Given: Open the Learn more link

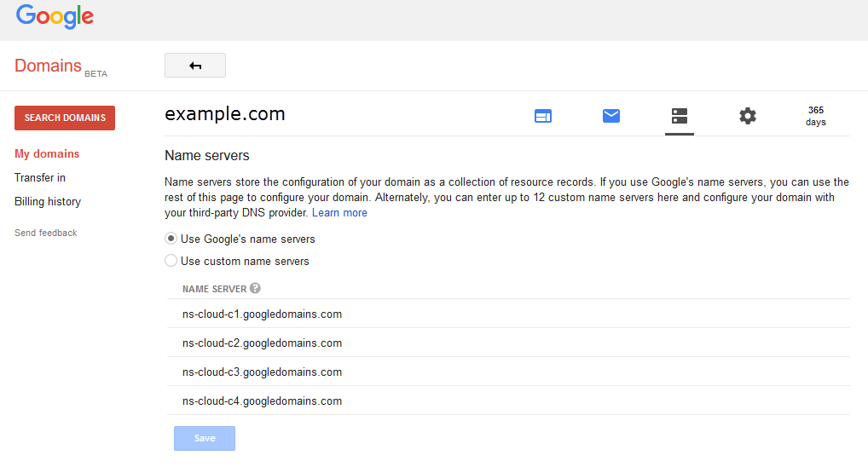Looking at the screenshot, I should click(339, 213).
